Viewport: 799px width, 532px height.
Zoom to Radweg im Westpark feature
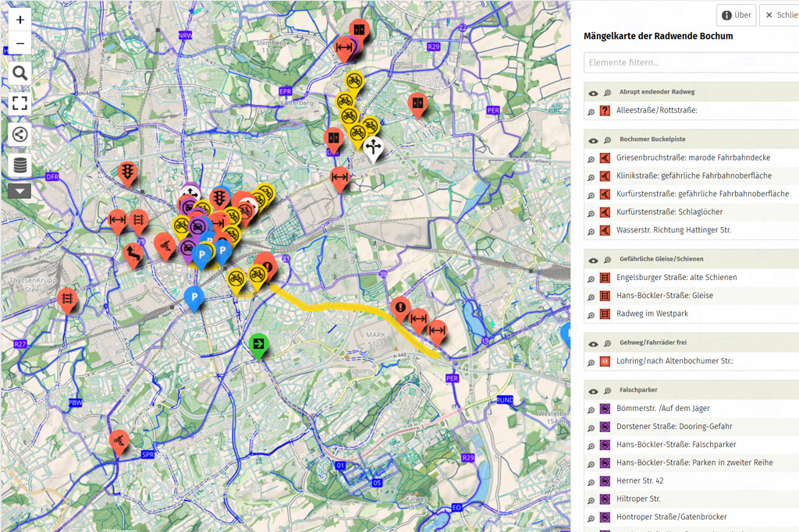591,315
